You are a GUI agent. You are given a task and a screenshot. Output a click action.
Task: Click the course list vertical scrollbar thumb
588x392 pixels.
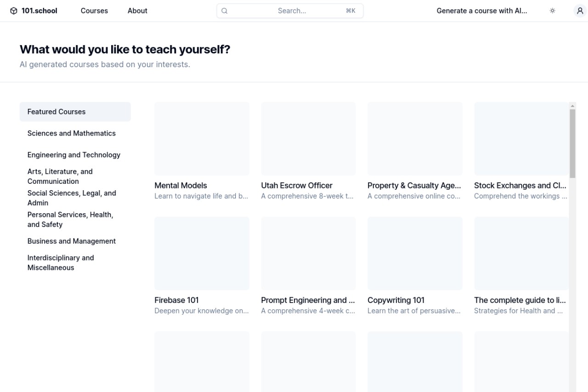tap(572, 143)
